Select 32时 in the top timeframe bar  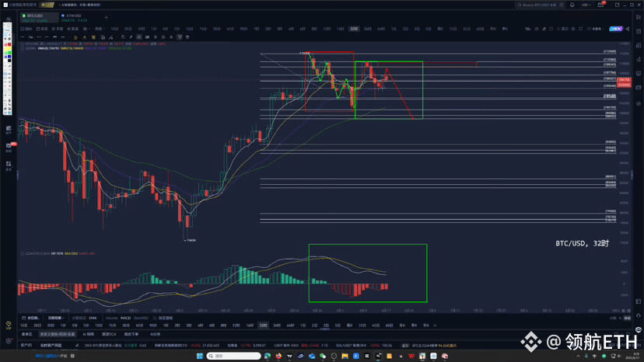354,29
